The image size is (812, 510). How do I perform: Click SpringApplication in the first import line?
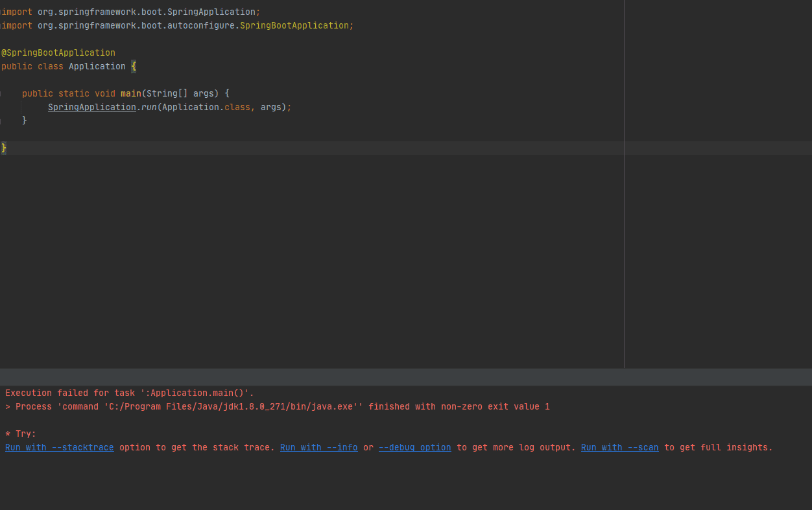click(211, 12)
